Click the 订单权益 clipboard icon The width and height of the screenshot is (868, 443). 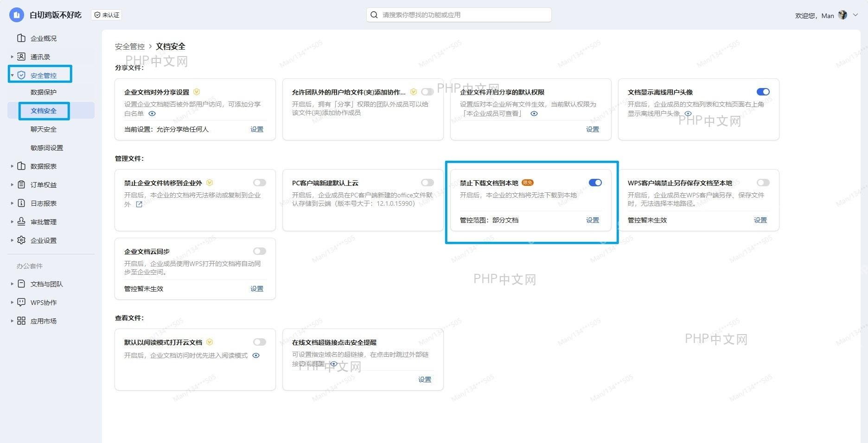21,184
